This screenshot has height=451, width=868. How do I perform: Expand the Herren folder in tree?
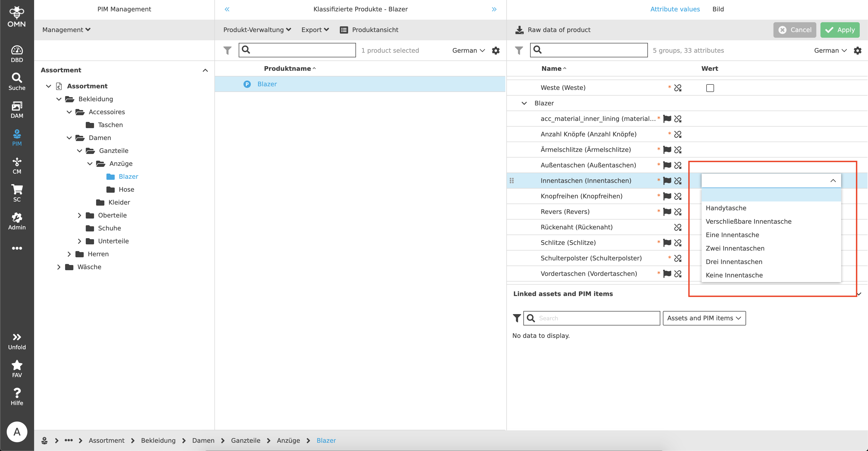(69, 254)
